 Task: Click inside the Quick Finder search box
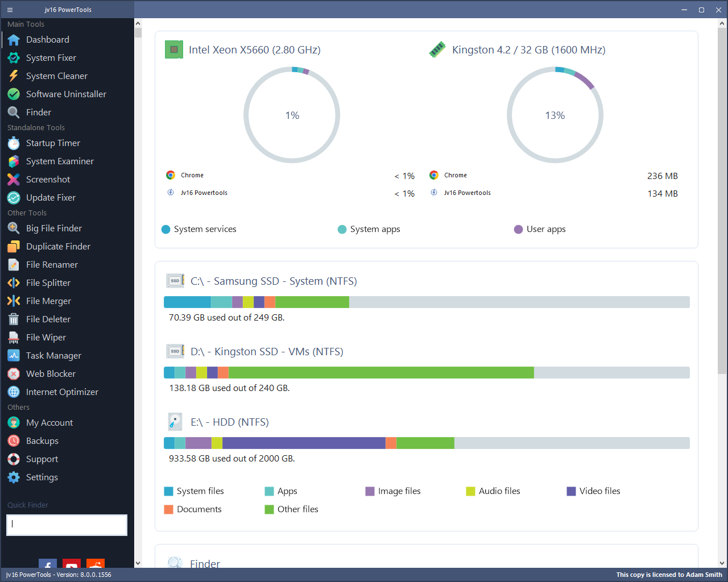point(66,525)
